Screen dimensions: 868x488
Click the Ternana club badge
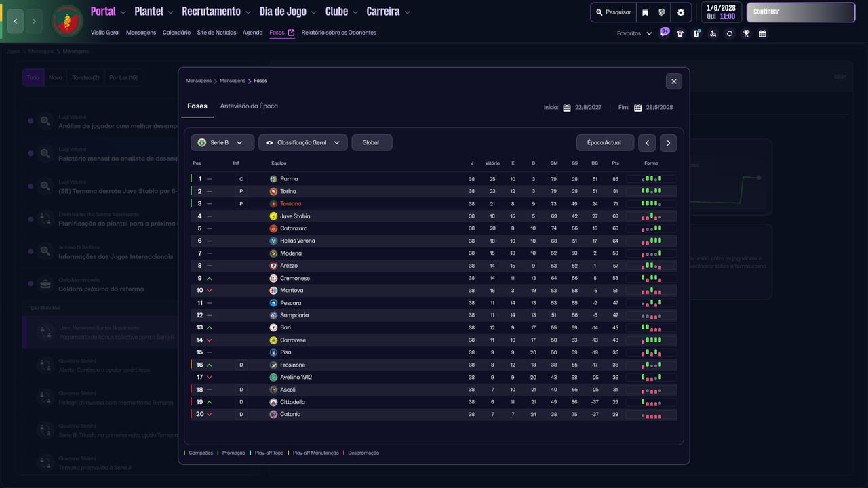point(67,21)
